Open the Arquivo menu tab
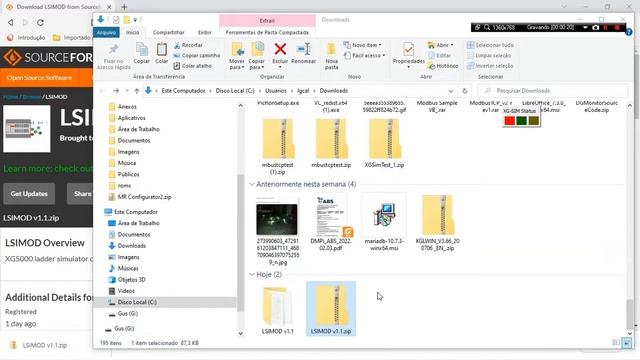 107,32
